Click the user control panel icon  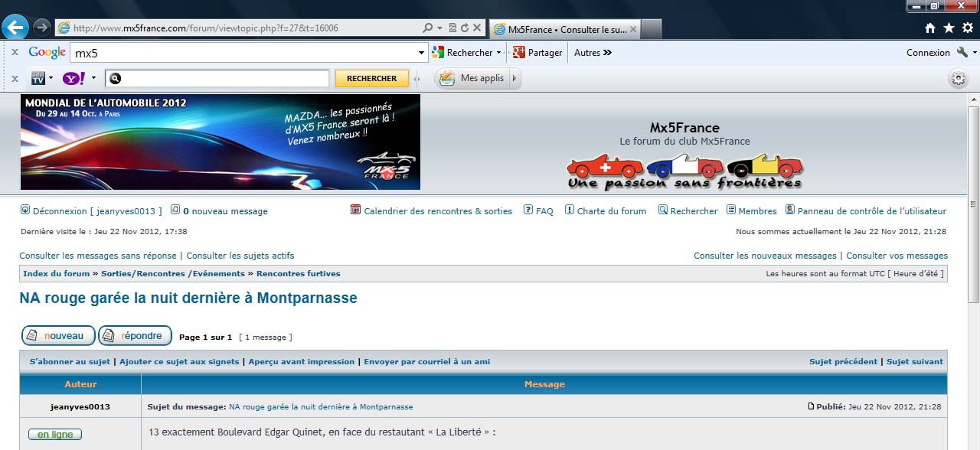coord(790,210)
